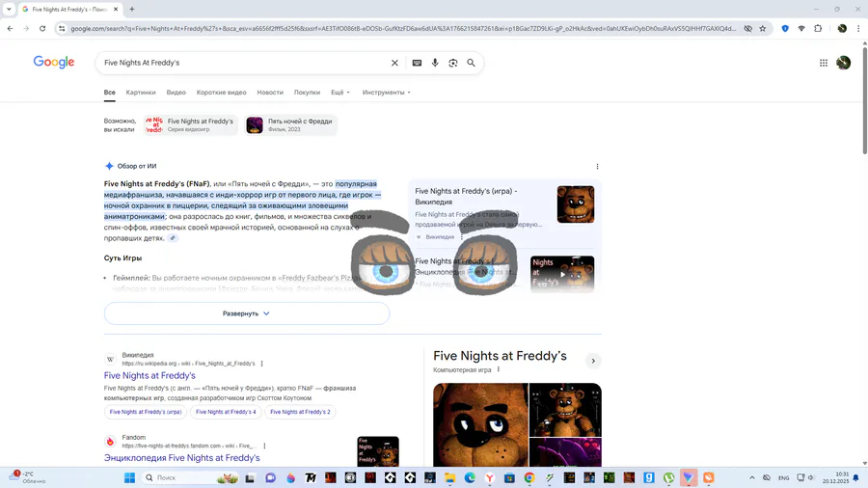This screenshot has width=868, height=488.
Task: Open weather widget showing -2°C
Action: (27, 477)
